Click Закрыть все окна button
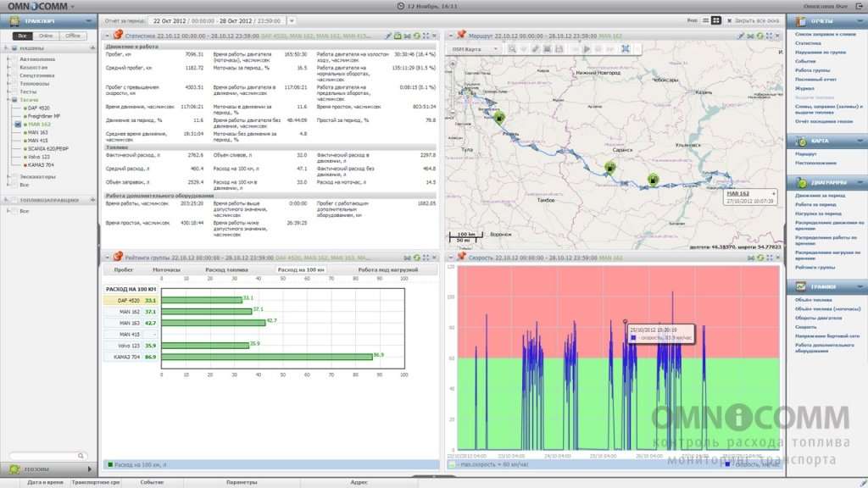The height and width of the screenshot is (488, 868). 753,20
